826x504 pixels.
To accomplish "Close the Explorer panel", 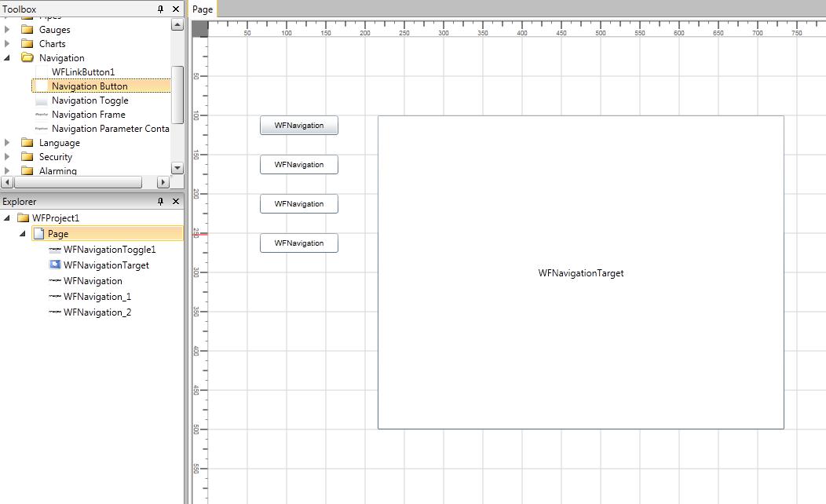I will [x=176, y=202].
